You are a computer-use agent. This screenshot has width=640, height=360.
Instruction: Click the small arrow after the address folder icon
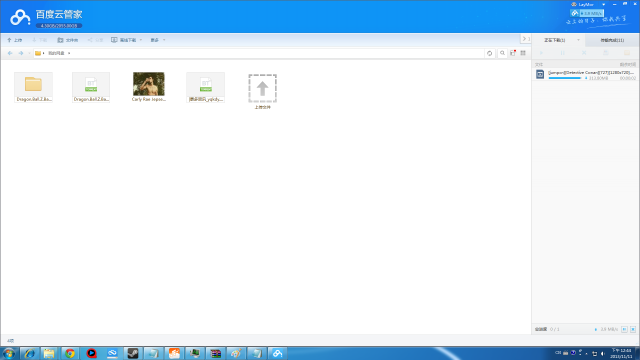[x=44, y=53]
